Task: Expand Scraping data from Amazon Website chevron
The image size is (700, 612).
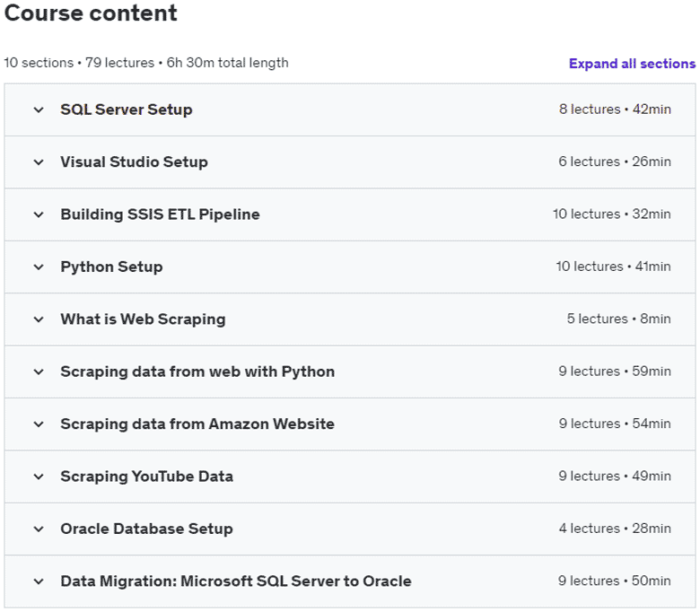Action: point(39,424)
